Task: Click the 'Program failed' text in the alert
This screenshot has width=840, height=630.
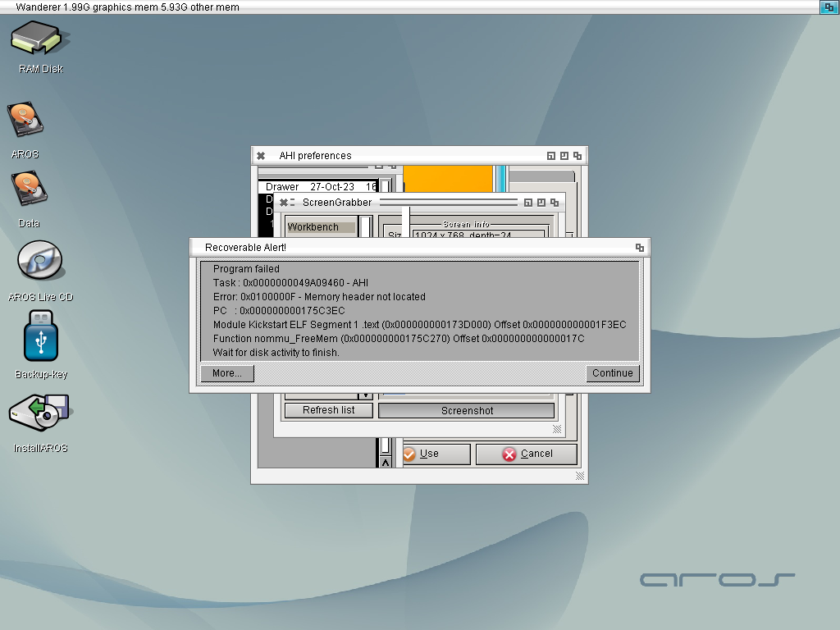Action: tap(246, 269)
